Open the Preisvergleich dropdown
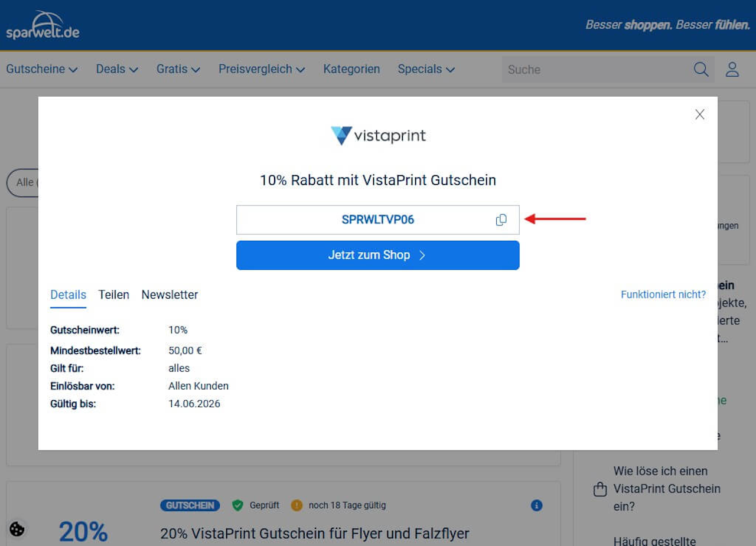This screenshot has height=546, width=756. [262, 69]
